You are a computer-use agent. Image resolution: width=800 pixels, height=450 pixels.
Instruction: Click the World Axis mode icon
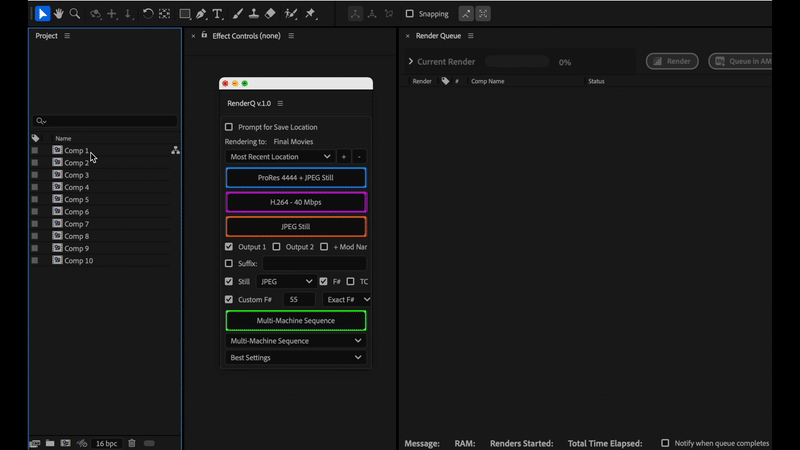point(372,14)
